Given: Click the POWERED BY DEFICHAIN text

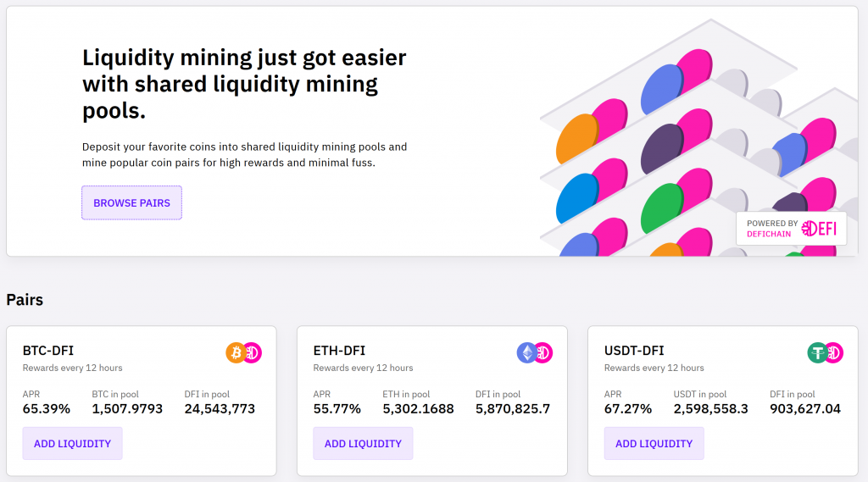Looking at the screenshot, I should (771, 229).
